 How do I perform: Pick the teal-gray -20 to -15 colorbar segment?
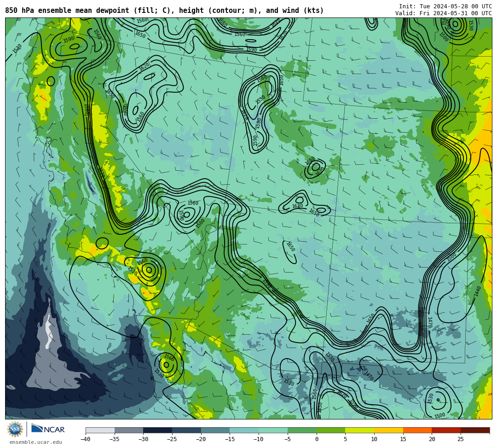tap(215, 430)
